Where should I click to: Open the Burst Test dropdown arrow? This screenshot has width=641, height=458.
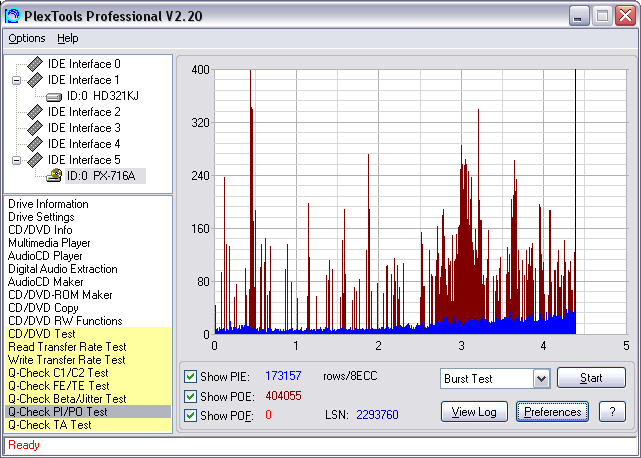tap(541, 379)
